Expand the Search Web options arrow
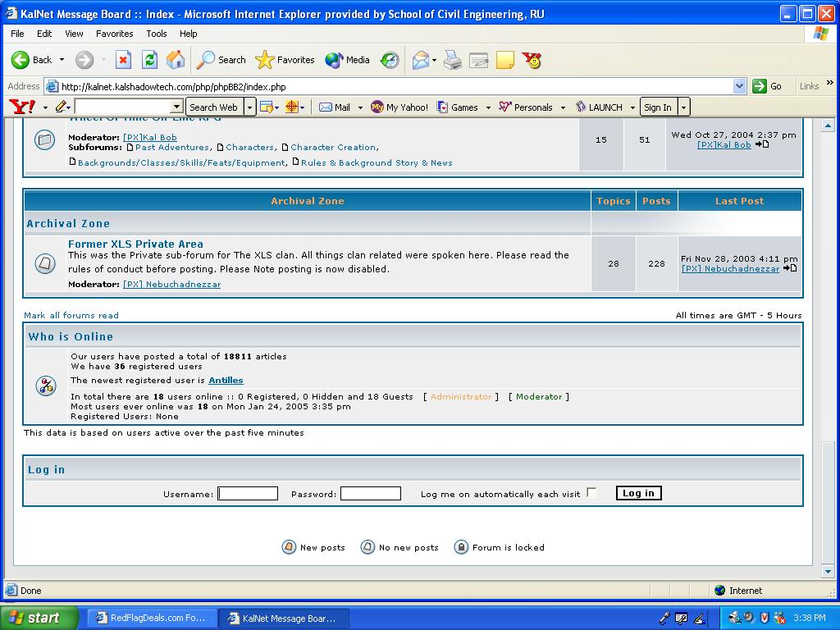Screen dimensions: 840x630 pyautogui.click(x=249, y=107)
